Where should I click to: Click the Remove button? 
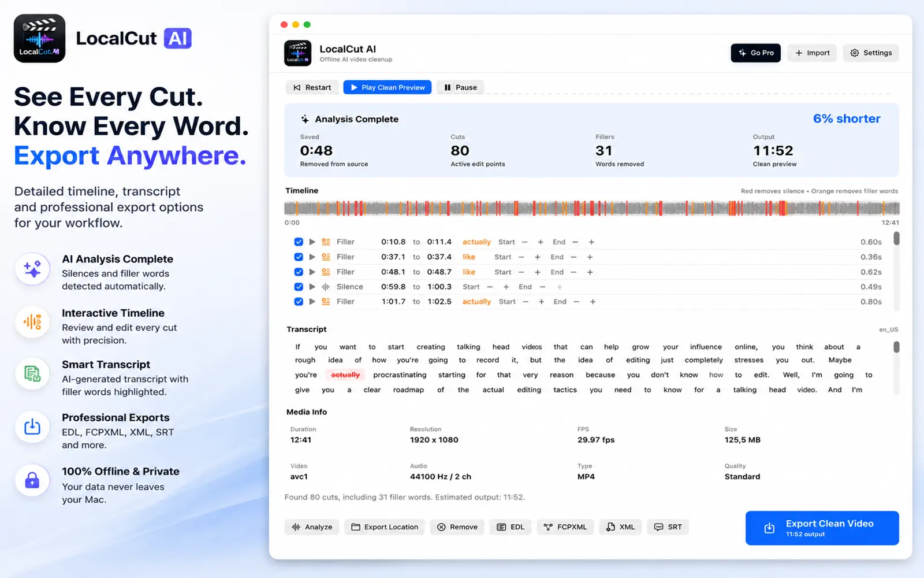point(457,527)
